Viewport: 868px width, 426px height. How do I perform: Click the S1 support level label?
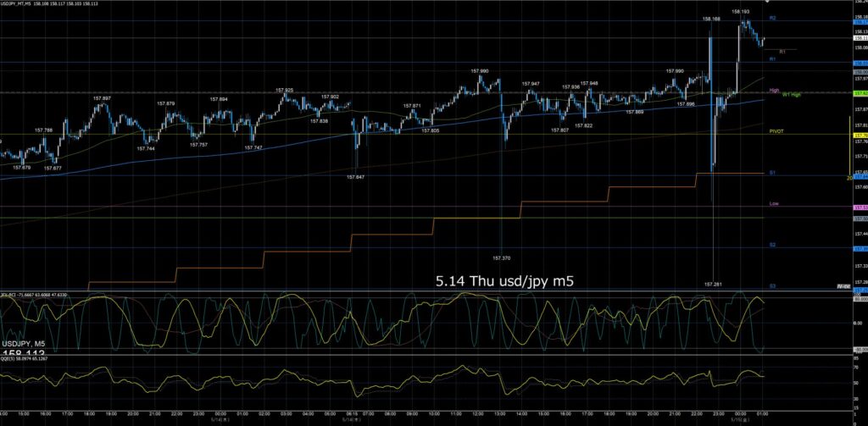pyautogui.click(x=772, y=173)
